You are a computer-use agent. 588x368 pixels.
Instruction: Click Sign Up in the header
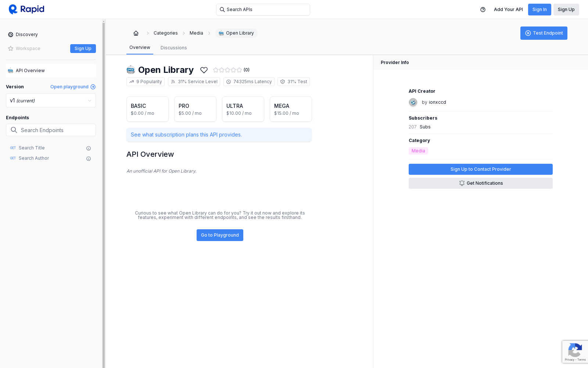coord(566,10)
